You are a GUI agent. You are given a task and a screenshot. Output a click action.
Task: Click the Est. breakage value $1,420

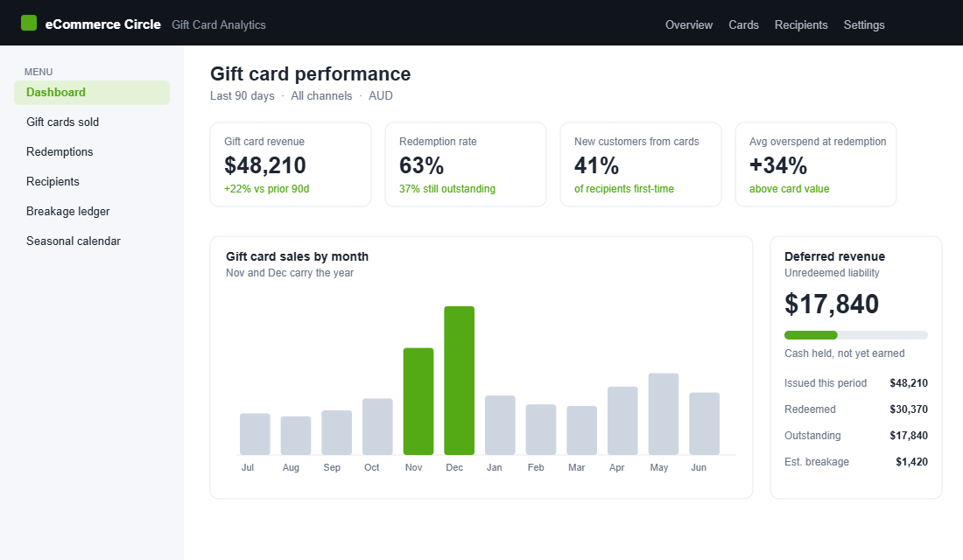(911, 462)
